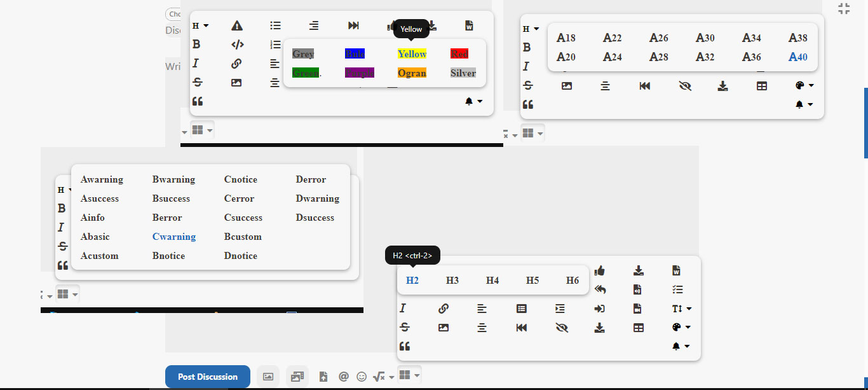The image size is (868, 390).
Task: Open text-height dropdown in heading panel
Action: tap(681, 309)
